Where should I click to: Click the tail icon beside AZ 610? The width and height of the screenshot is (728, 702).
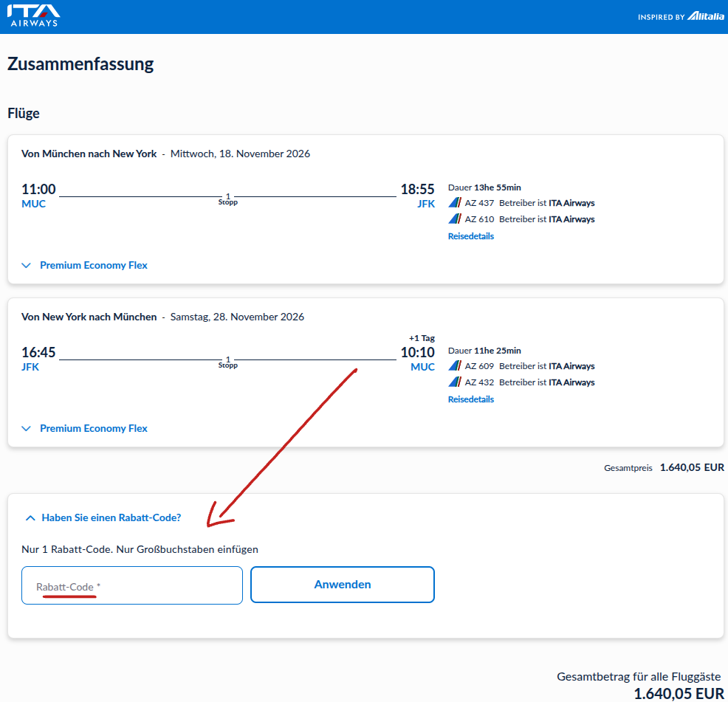[x=455, y=219]
